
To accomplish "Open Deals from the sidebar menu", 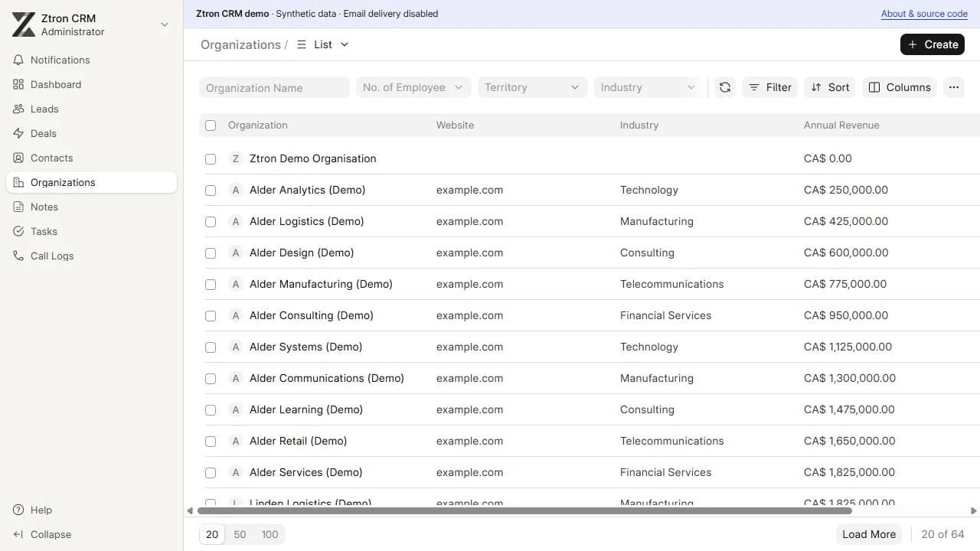I will click(x=91, y=133).
